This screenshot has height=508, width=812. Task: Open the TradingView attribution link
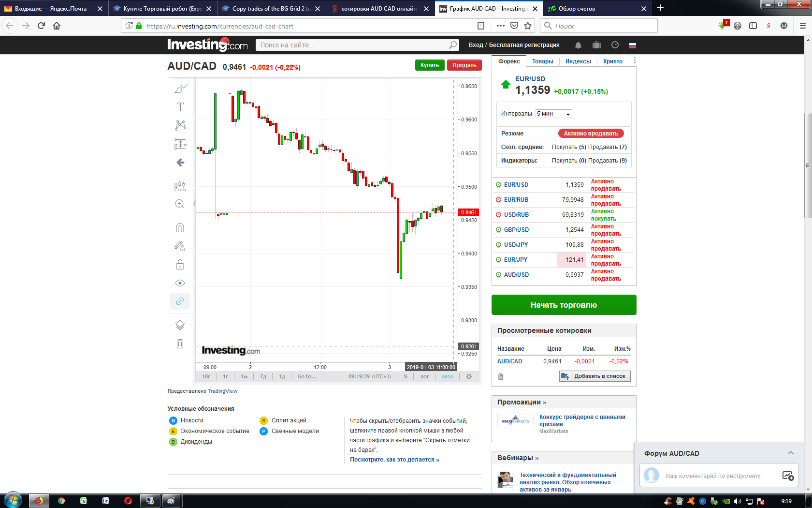(222, 391)
